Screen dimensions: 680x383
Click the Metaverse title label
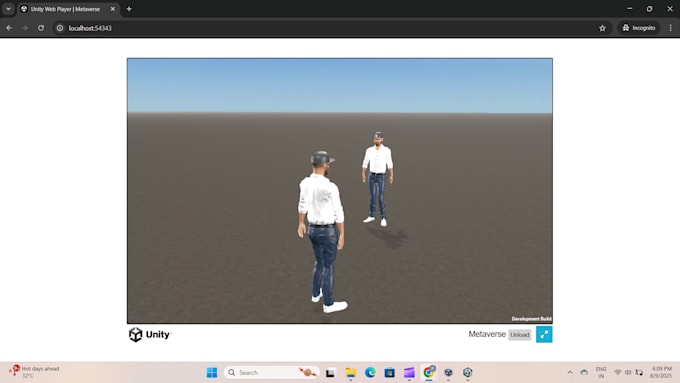point(487,334)
